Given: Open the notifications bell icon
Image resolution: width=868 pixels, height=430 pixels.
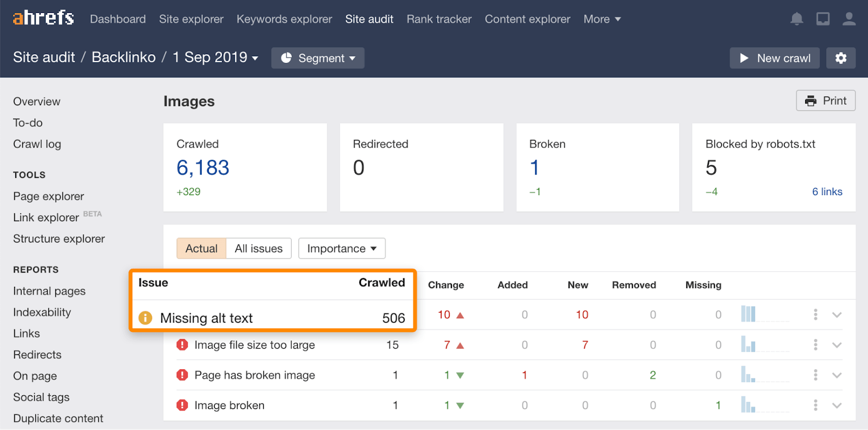Looking at the screenshot, I should [796, 19].
